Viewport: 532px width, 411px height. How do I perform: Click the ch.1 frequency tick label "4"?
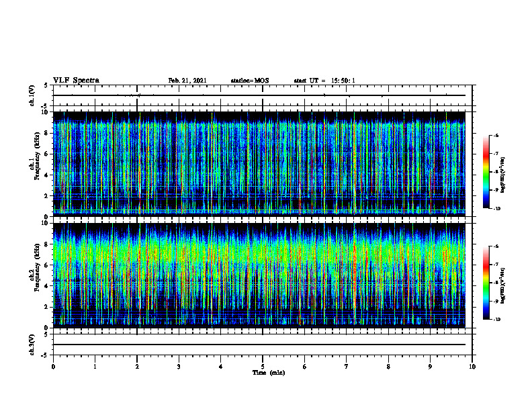[x=46, y=175]
